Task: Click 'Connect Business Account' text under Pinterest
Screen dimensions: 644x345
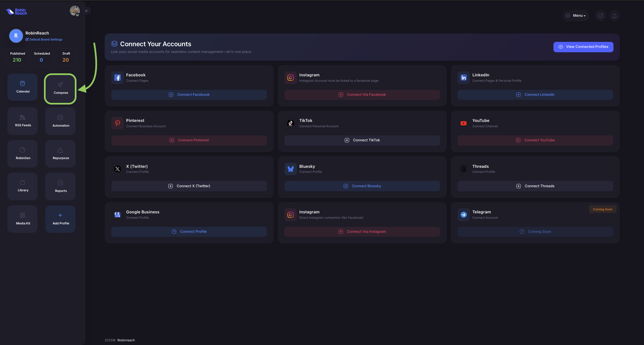Action: (146, 126)
